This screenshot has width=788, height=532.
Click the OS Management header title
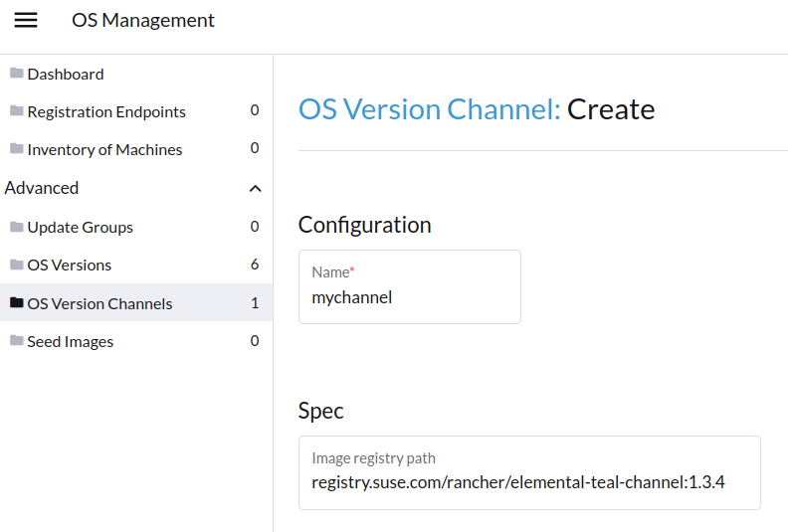(x=143, y=20)
